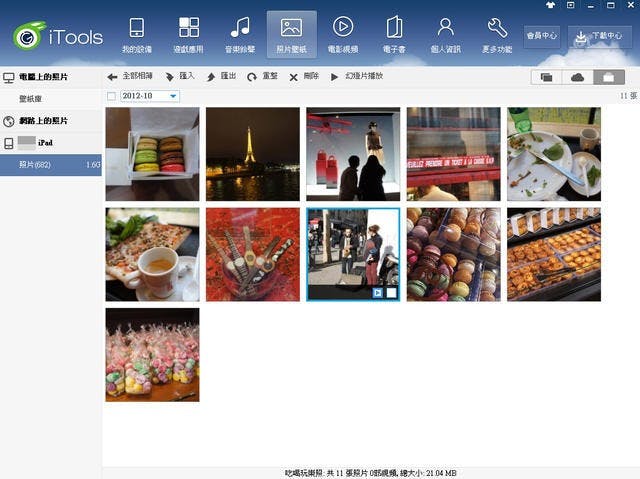Tick the checkbox beside 2012-10 date
This screenshot has width=640, height=479.
[111, 96]
